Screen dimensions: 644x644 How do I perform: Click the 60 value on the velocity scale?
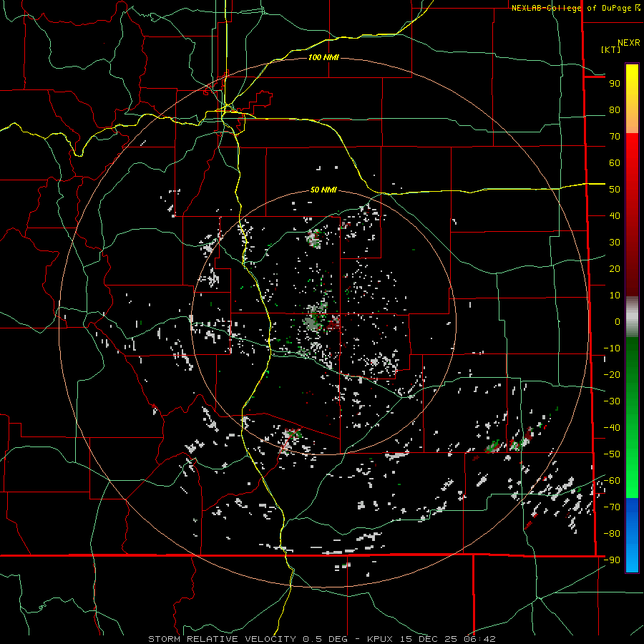click(615, 163)
